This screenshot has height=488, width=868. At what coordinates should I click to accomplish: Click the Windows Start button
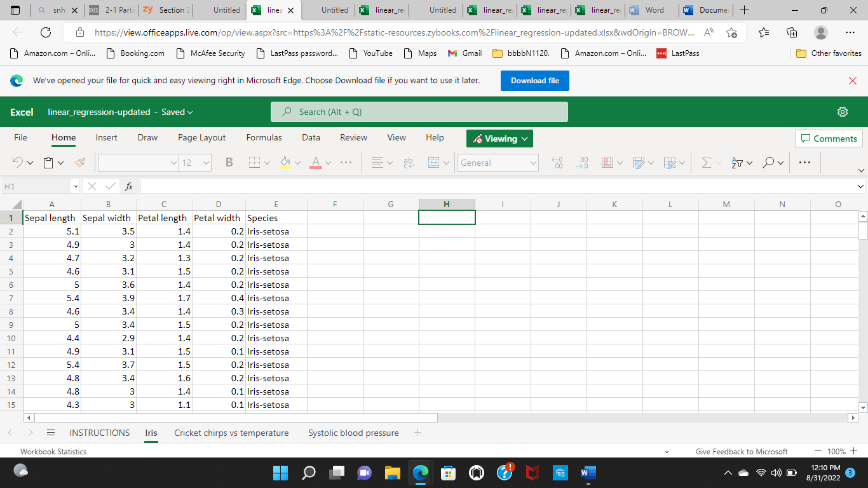pyautogui.click(x=280, y=473)
